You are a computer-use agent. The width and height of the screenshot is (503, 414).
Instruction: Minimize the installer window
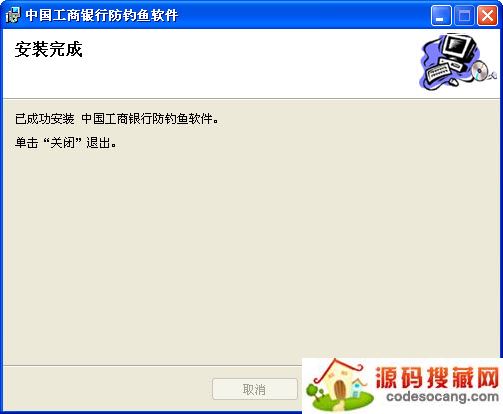pyautogui.click(x=441, y=15)
